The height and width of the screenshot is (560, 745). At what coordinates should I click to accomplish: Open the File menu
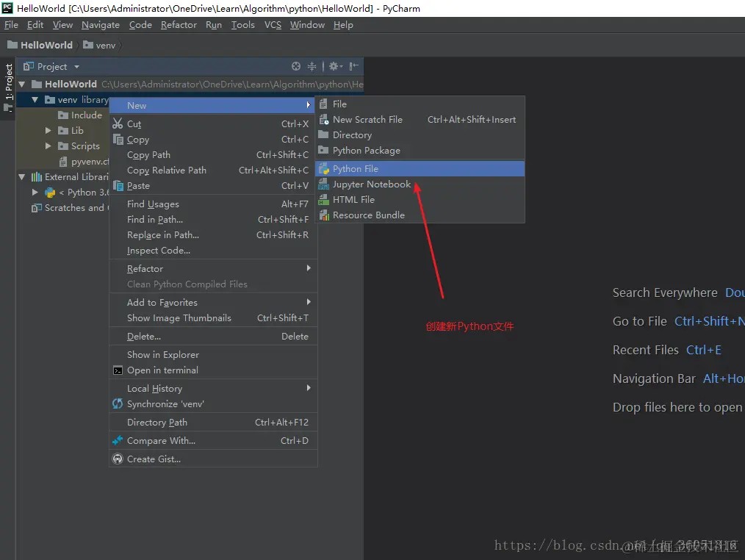11,25
